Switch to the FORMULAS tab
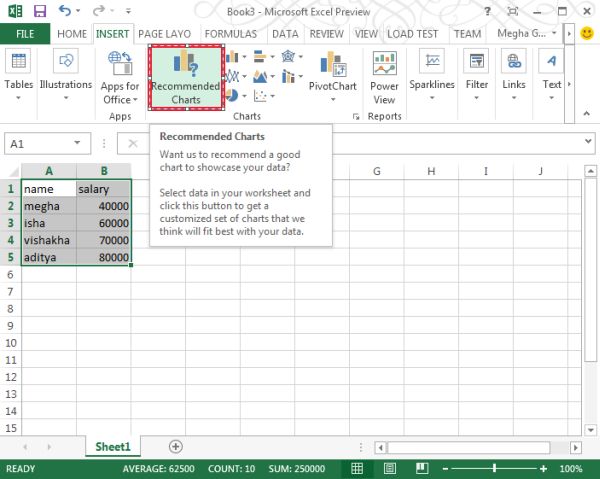The height and width of the screenshot is (479, 600). coord(231,34)
